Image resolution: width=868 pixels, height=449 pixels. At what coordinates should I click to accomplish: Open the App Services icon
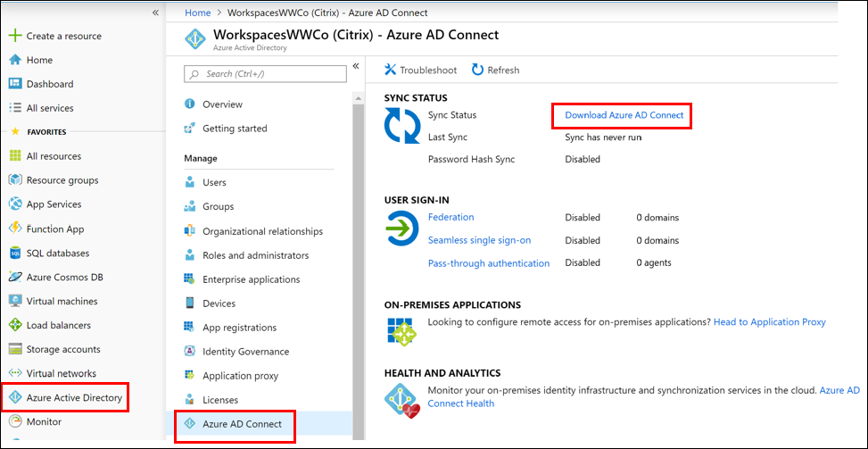14,204
